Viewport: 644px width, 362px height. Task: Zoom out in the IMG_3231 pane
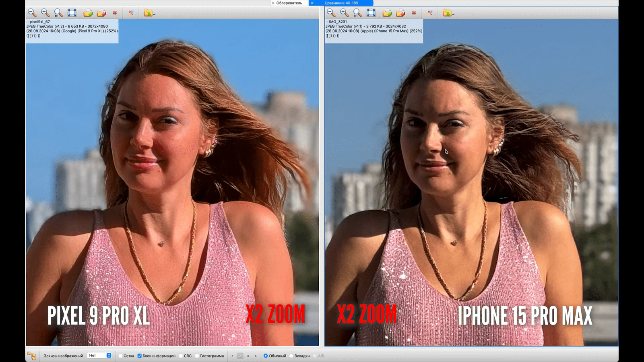click(x=331, y=13)
